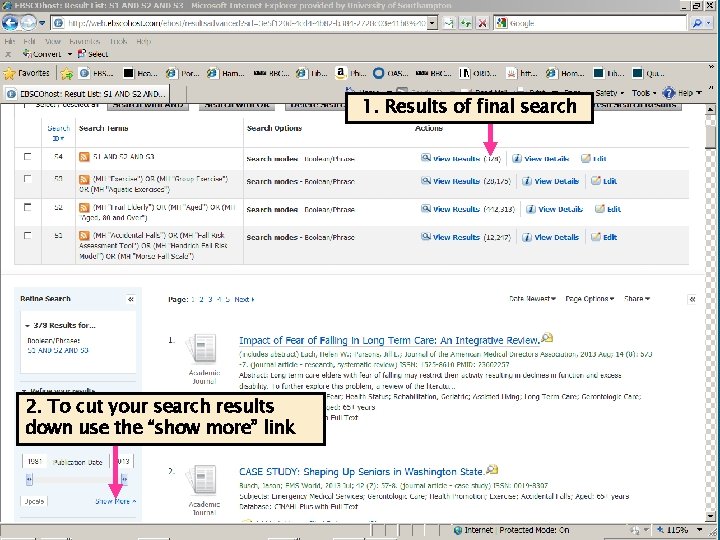Click the red Stop loading icon

[482, 23]
